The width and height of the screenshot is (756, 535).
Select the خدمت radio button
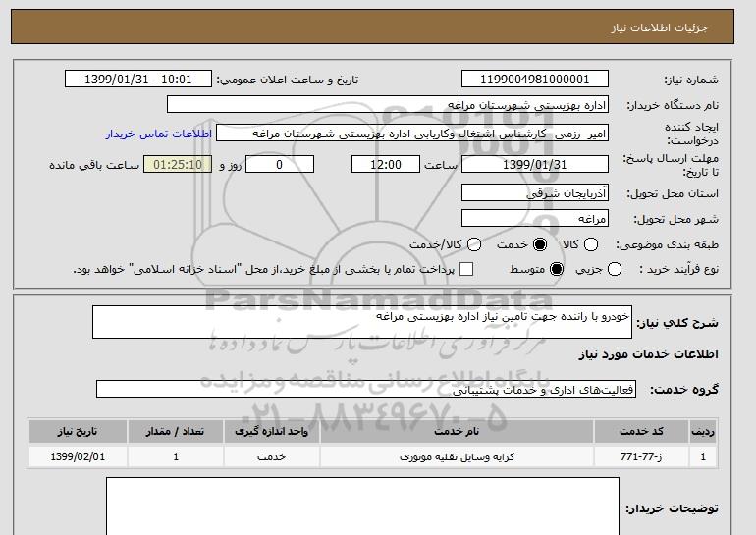[540, 244]
